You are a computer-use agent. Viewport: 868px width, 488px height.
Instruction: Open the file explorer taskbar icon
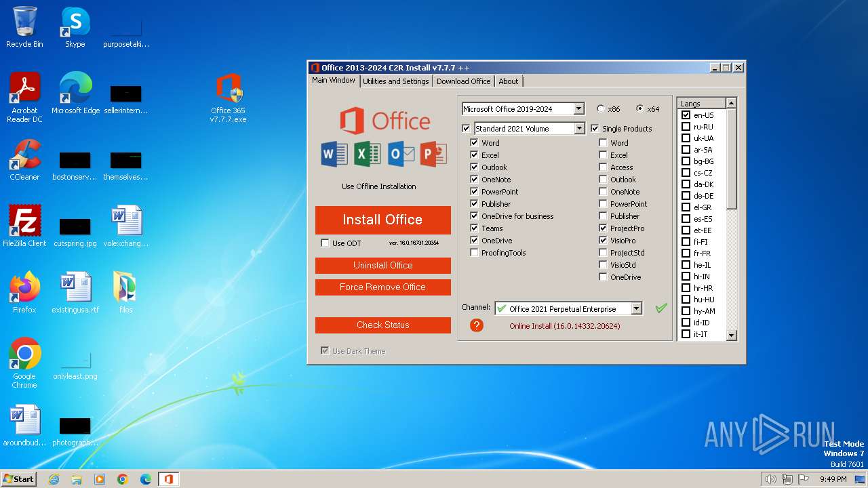tap(77, 479)
